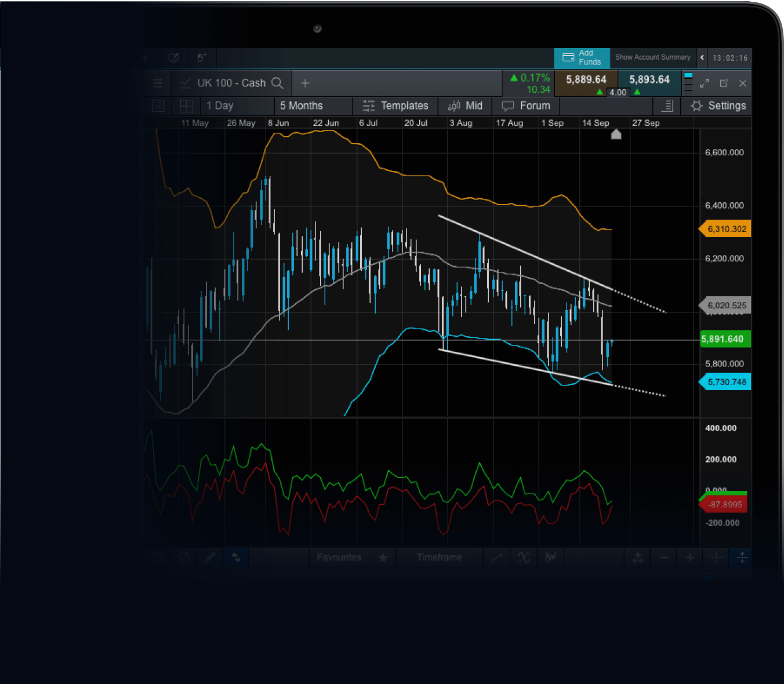Click the search magnifier next to UK 100 - Cash

[x=278, y=83]
